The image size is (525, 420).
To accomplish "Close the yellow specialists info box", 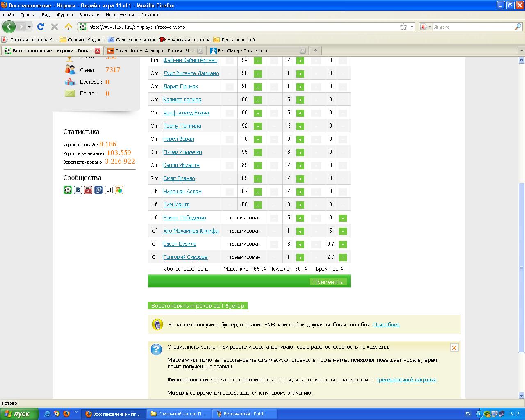I will (454, 347).
